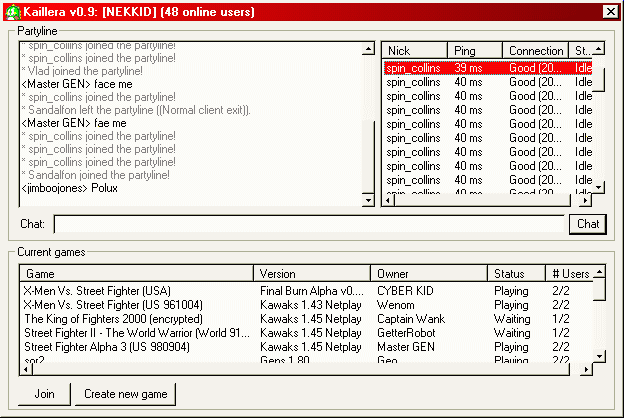Click the Create new game button
The width and height of the screenshot is (624, 418).
click(x=125, y=394)
